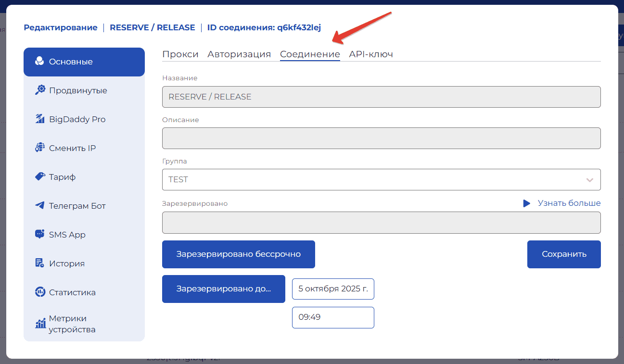Screen dimensions: 624x364
Task: Open the Тариф tag icon
Action: 40,177
